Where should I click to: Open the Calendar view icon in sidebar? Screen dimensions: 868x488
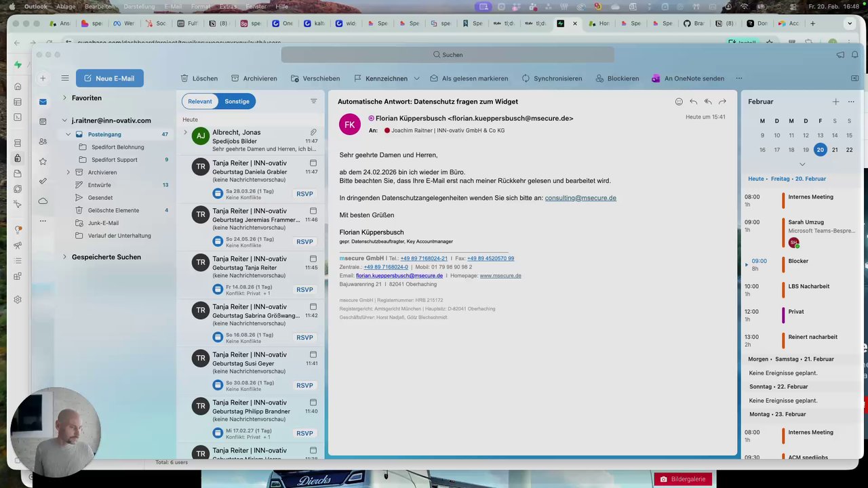(x=43, y=121)
